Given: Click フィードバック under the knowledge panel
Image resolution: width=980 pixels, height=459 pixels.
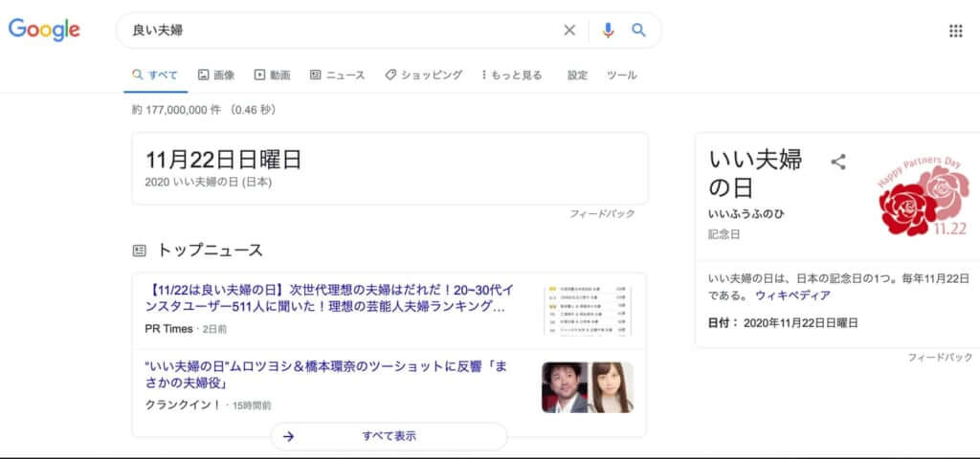Looking at the screenshot, I should pos(940,358).
